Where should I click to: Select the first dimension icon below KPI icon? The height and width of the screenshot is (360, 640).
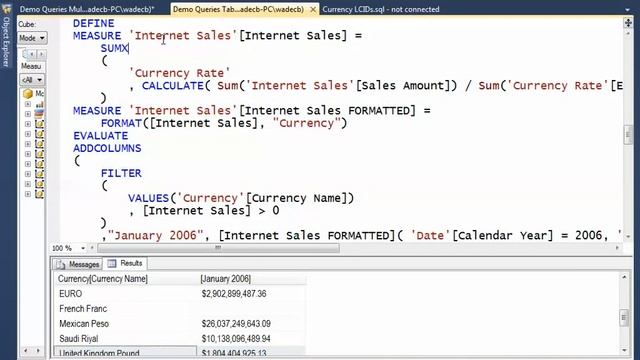(x=40, y=124)
